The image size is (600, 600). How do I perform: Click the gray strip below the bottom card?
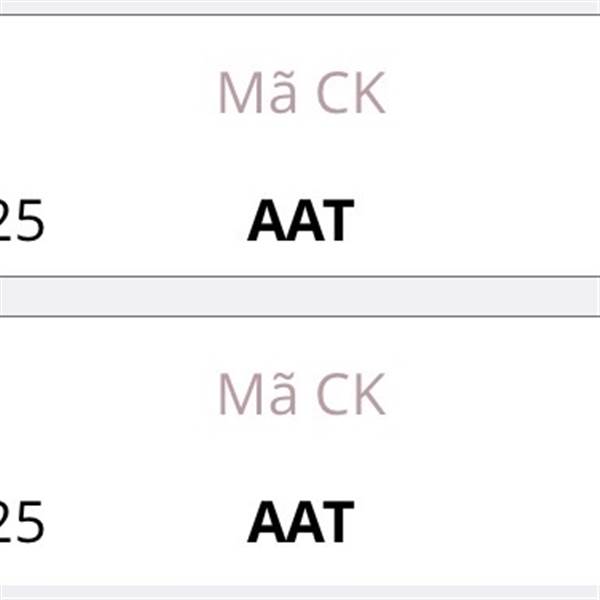tap(300, 592)
